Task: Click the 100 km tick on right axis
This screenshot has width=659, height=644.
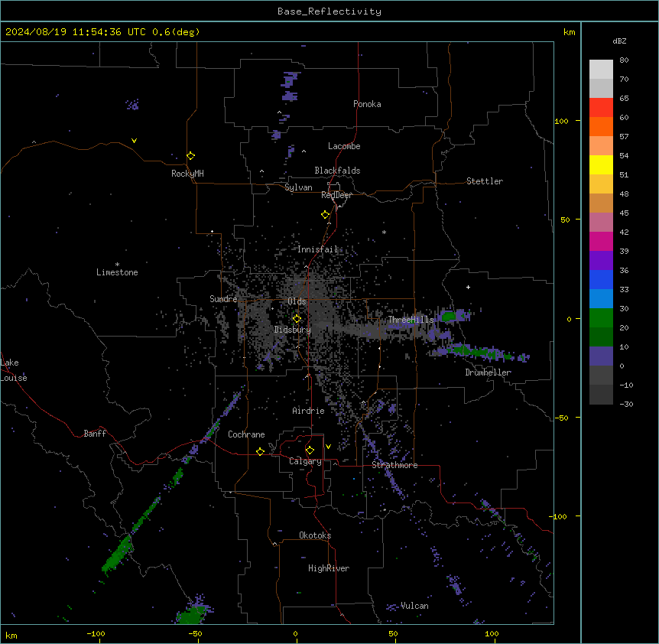Action: coord(561,121)
